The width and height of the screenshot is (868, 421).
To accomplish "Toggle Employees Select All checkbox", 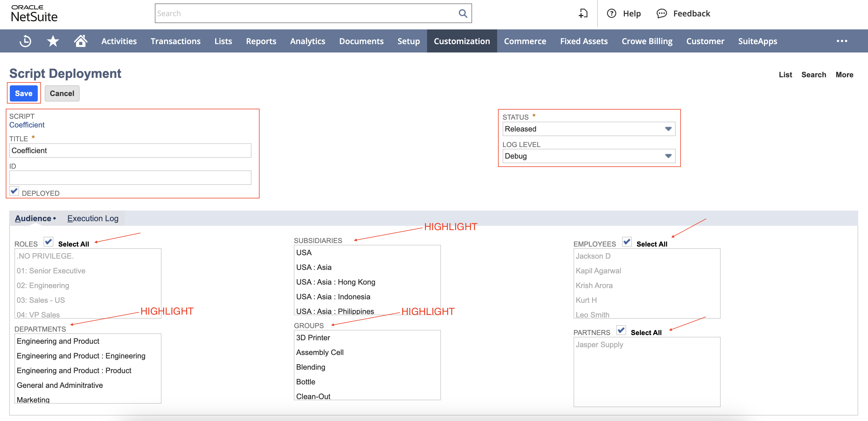I will click(x=627, y=242).
